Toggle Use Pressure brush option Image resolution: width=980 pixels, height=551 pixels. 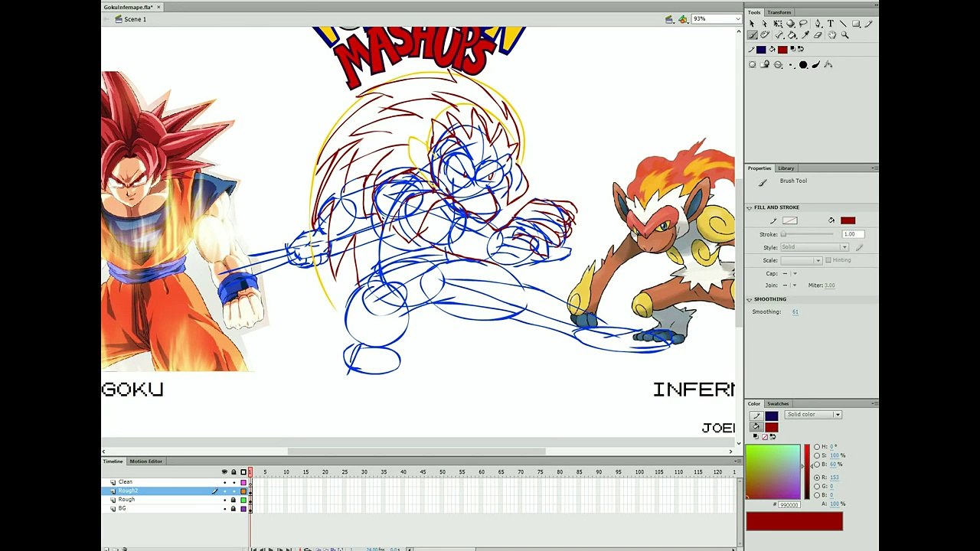(816, 64)
